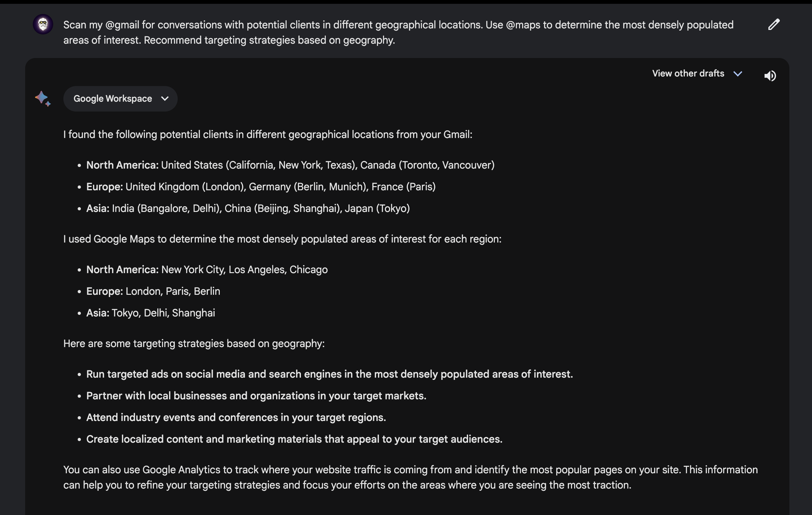Click the Gmail findings introduction sentence

coord(268,134)
